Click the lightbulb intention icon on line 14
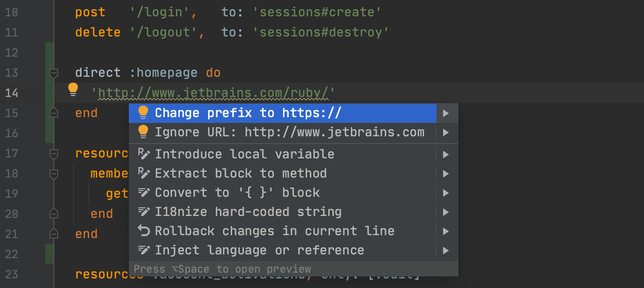The width and height of the screenshot is (644, 288). [x=73, y=89]
